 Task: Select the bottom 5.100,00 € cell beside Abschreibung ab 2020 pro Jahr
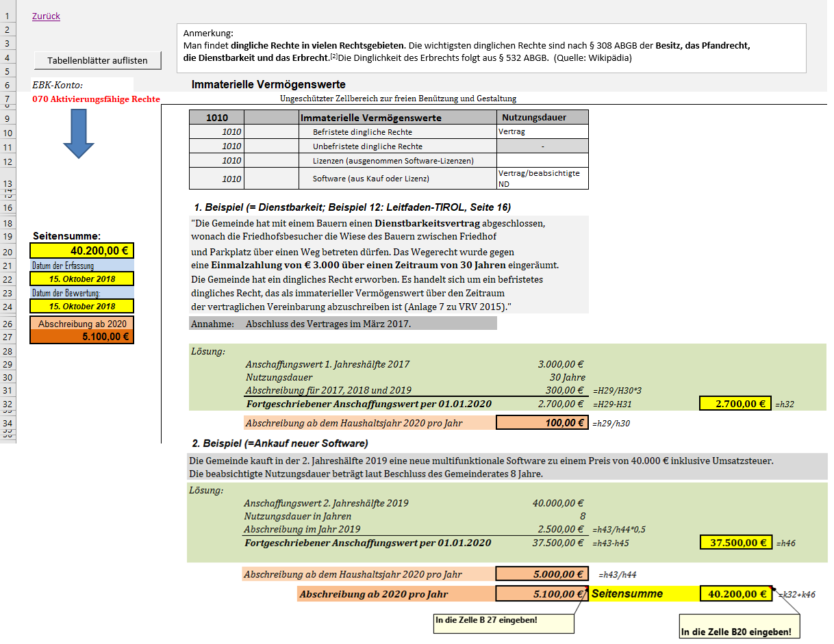tap(542, 594)
